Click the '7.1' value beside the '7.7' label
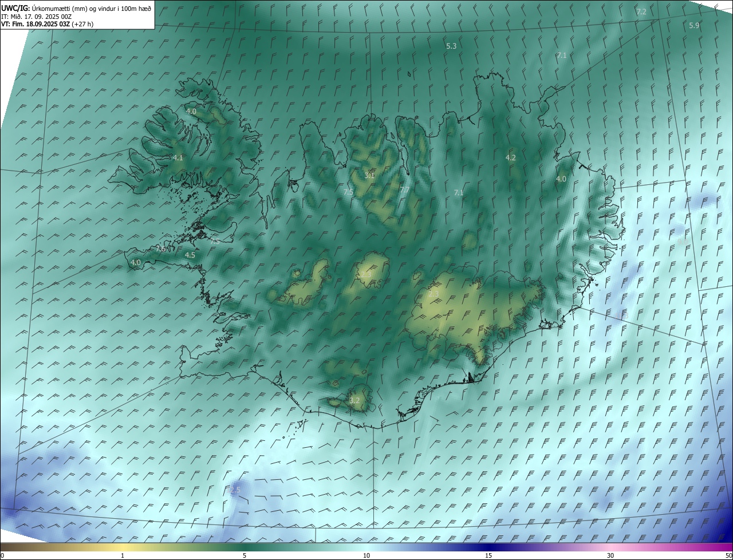This screenshot has width=733, height=560. [458, 193]
